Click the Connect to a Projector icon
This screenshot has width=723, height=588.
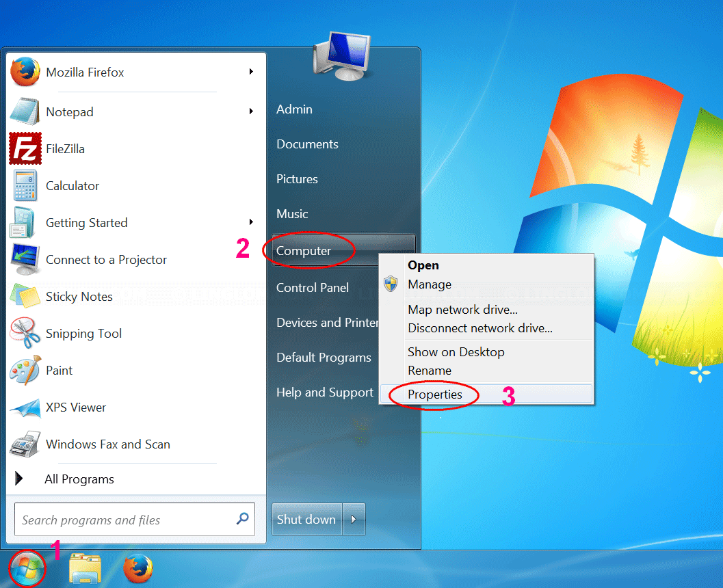tap(25, 259)
